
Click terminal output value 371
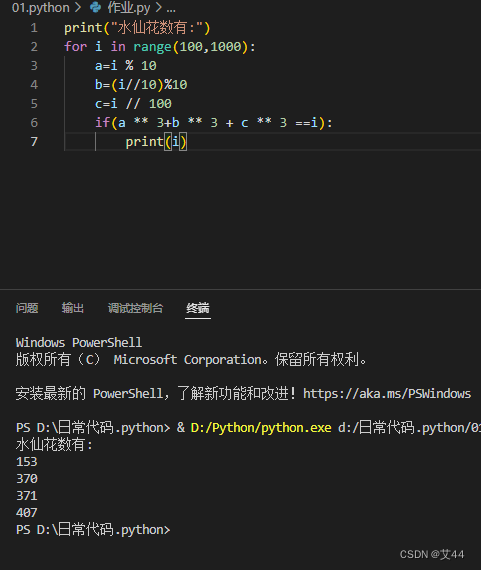point(27,496)
